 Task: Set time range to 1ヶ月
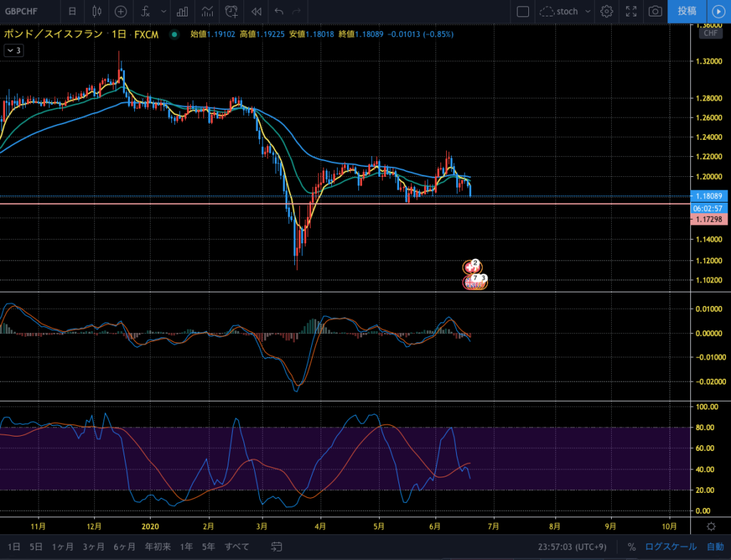pos(63,546)
